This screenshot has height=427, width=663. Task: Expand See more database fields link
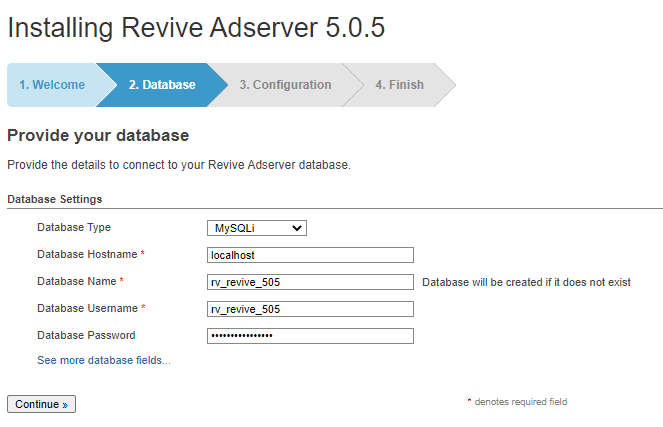[104, 360]
